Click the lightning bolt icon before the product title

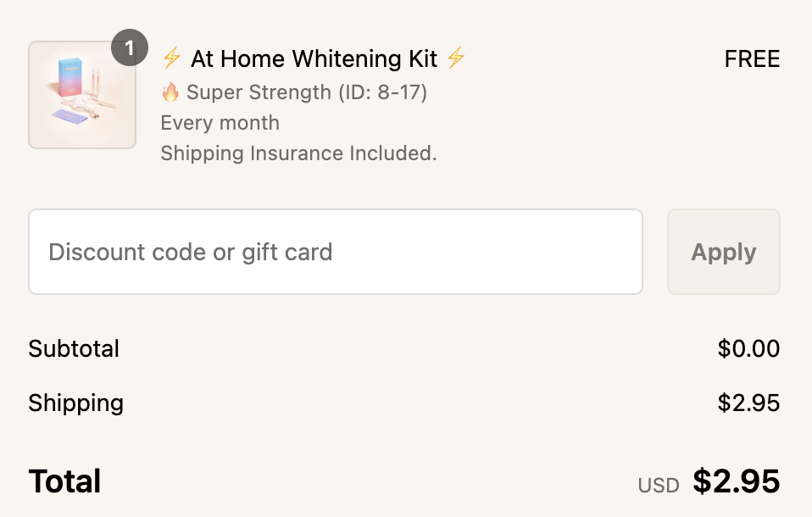[172, 58]
